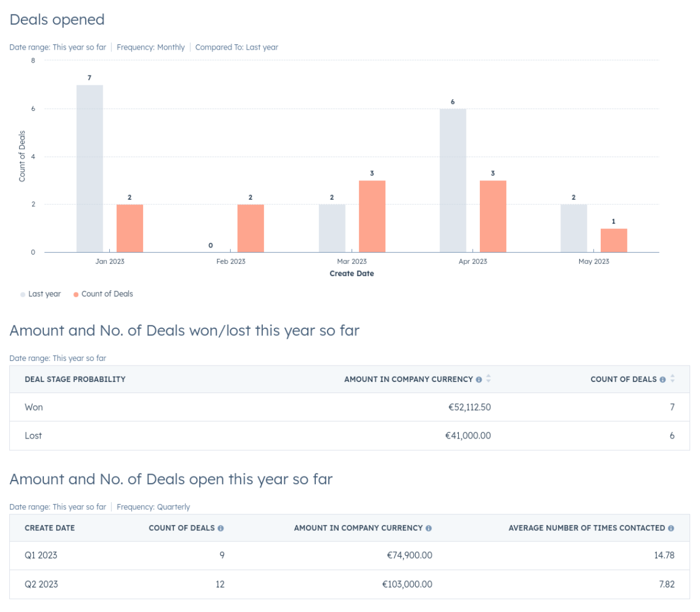This screenshot has width=700, height=612.
Task: Click info icon next to Count of Deals in won/lost table
Action: (663, 380)
